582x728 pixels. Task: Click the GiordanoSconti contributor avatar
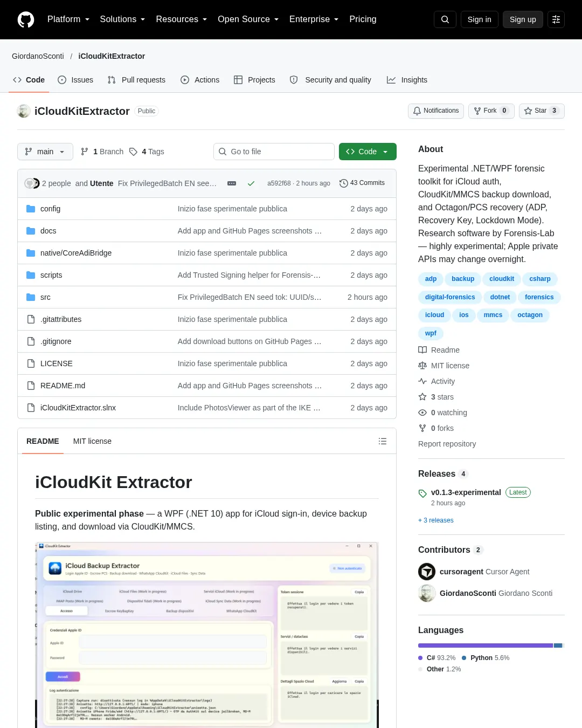point(427,593)
